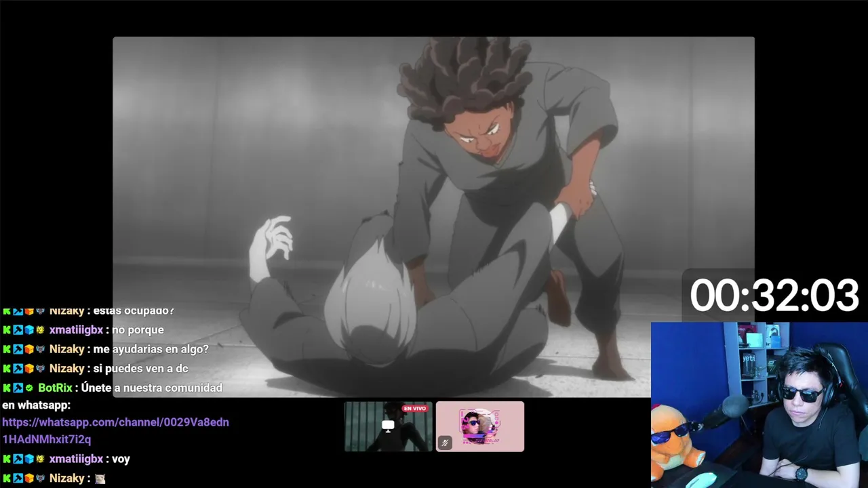Select the EN VIVO screen-share thumbnail
This screenshot has width=868, height=488.
pyautogui.click(x=388, y=426)
